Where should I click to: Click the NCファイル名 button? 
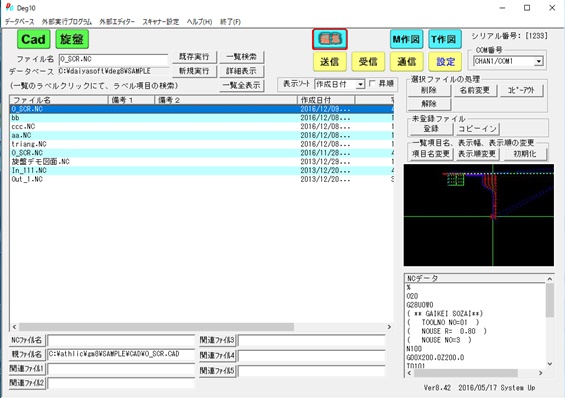pyautogui.click(x=27, y=340)
